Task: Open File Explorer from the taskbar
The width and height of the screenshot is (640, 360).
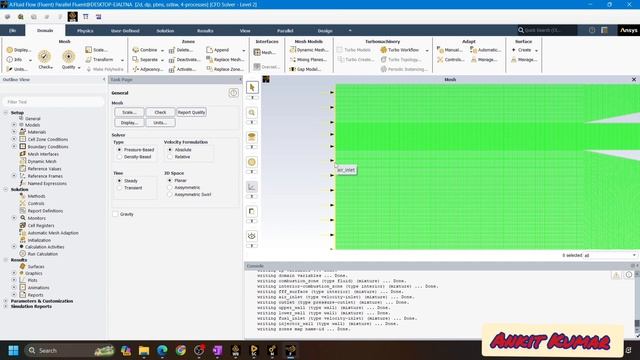Action: click(144, 350)
